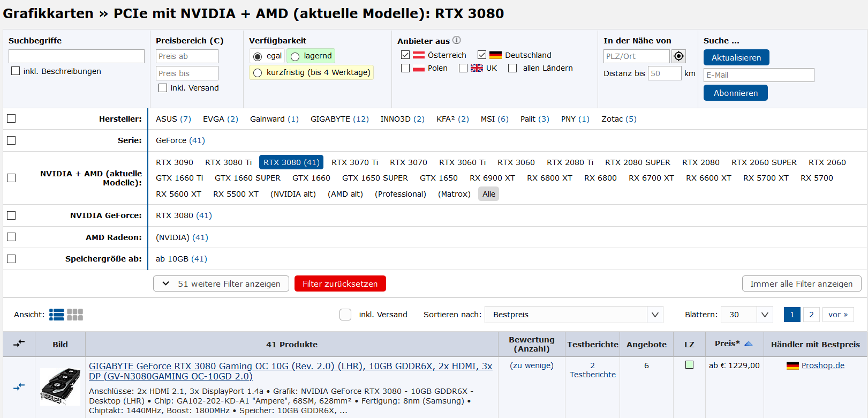Open the 2 Testberichte link
Viewport: 868px width, 418px height.
click(x=593, y=370)
